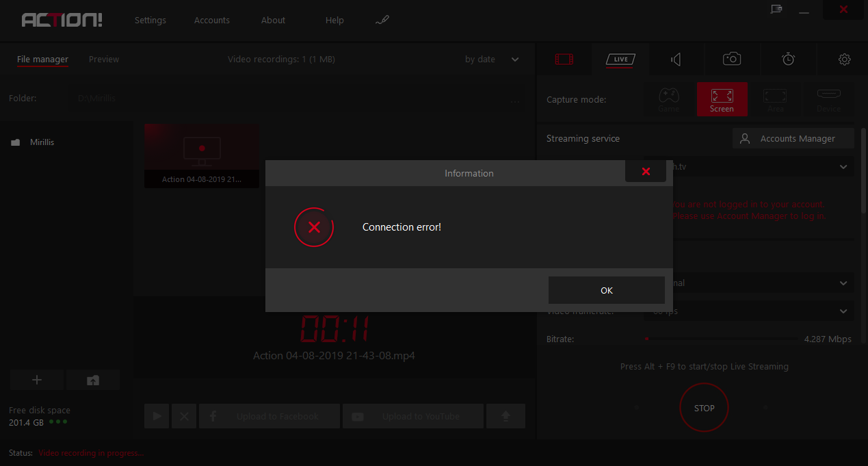Select the Action 04-08-2019 recording thumbnail
The height and width of the screenshot is (466, 868).
[x=201, y=155]
